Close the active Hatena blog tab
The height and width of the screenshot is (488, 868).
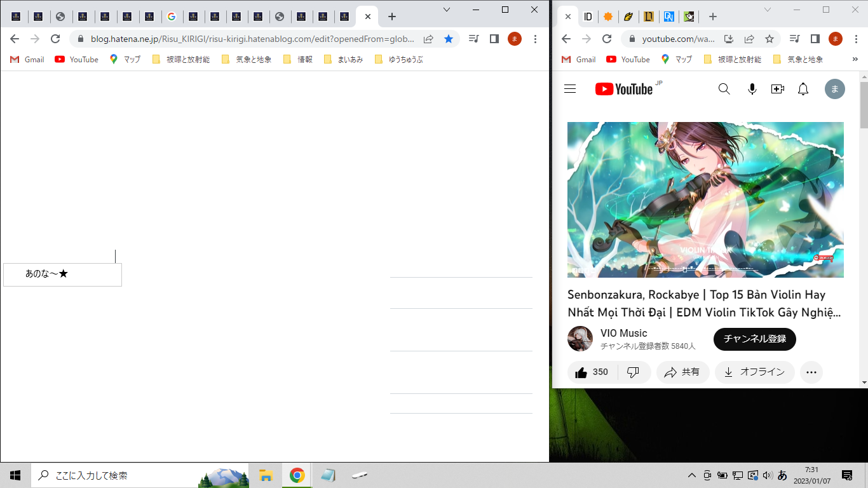point(368,17)
